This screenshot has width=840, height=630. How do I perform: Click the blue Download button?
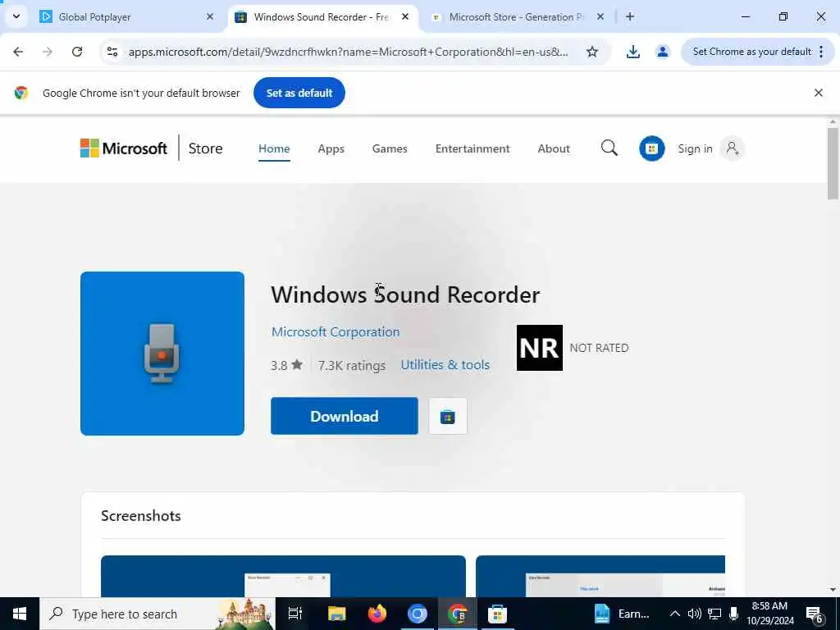[x=345, y=416]
